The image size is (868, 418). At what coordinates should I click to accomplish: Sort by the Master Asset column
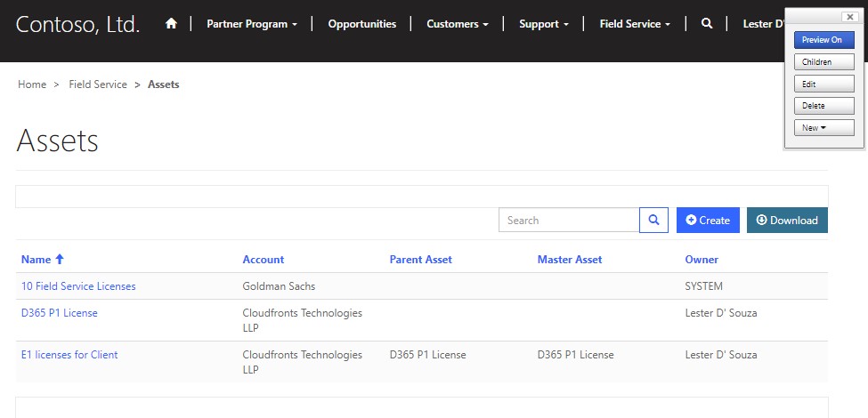click(x=570, y=260)
